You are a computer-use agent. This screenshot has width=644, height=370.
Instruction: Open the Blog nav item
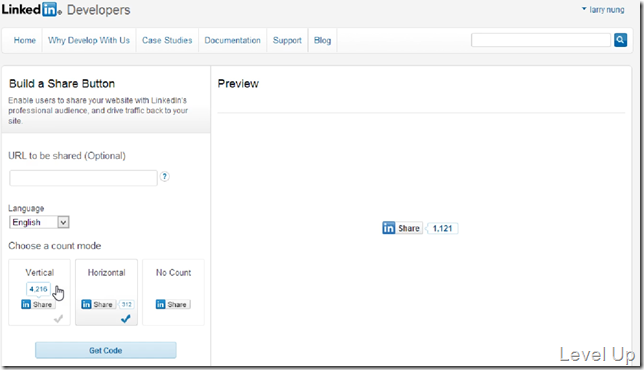coord(322,40)
